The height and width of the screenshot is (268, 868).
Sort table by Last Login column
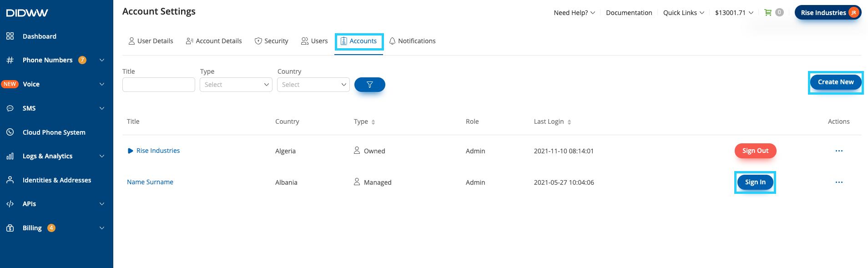click(x=569, y=122)
